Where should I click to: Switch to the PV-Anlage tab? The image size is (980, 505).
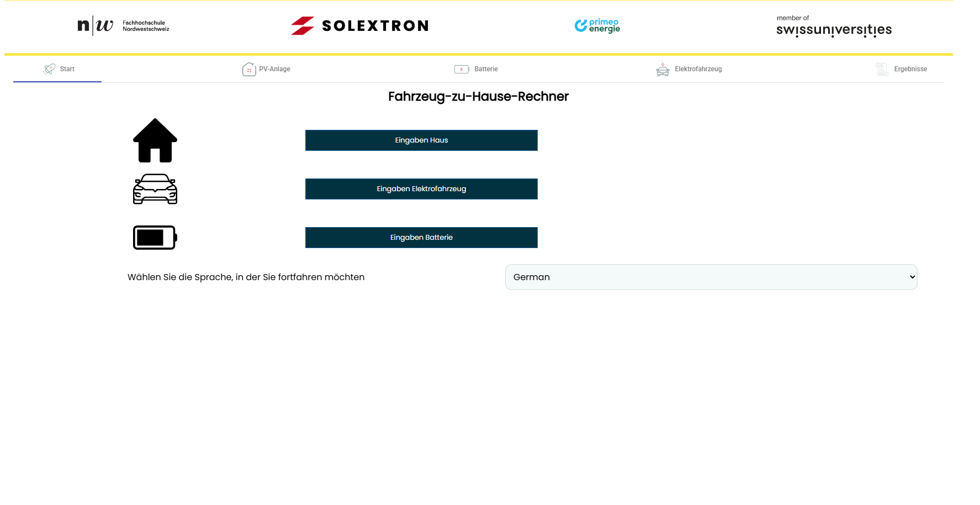(x=274, y=69)
